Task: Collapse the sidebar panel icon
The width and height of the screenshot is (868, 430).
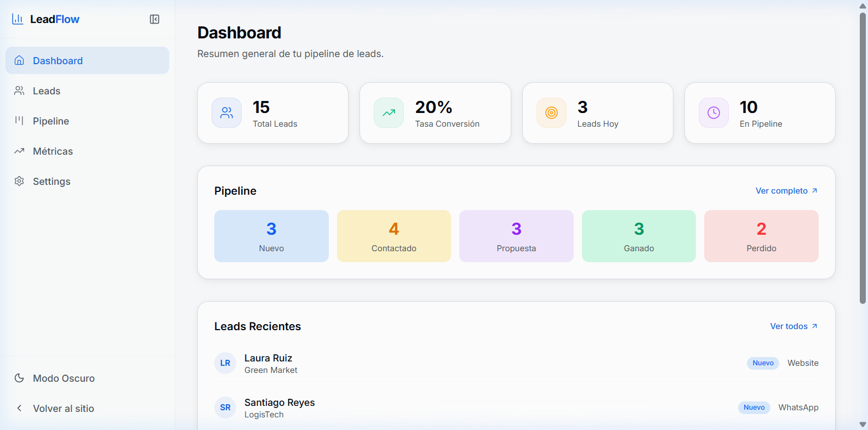Action: pos(155,19)
